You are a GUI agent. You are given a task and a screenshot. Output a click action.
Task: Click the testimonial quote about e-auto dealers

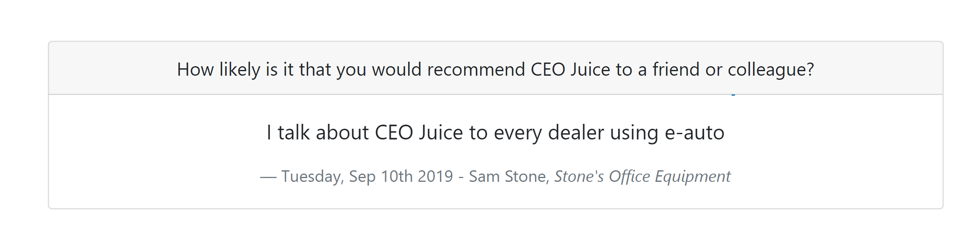click(x=496, y=132)
